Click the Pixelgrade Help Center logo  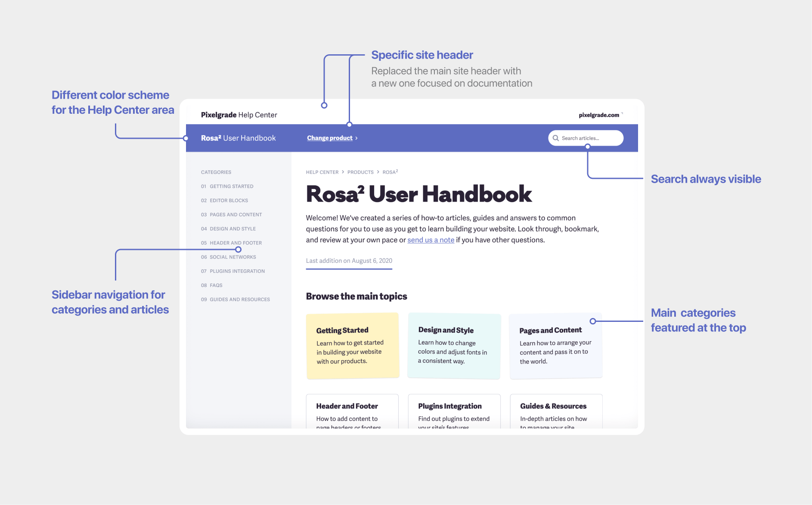click(x=239, y=115)
